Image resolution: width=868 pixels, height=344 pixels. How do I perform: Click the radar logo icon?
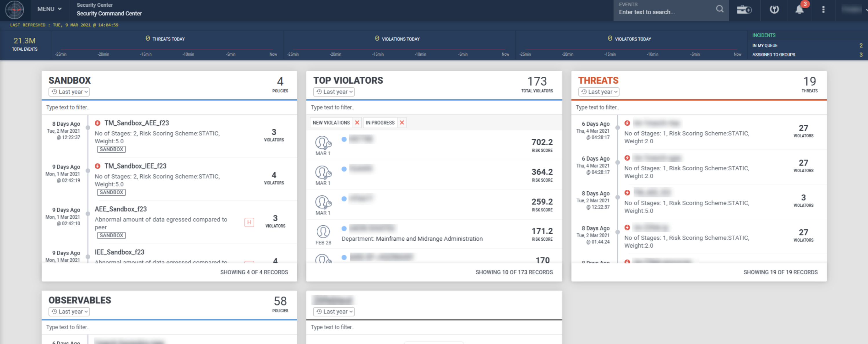pyautogui.click(x=14, y=10)
